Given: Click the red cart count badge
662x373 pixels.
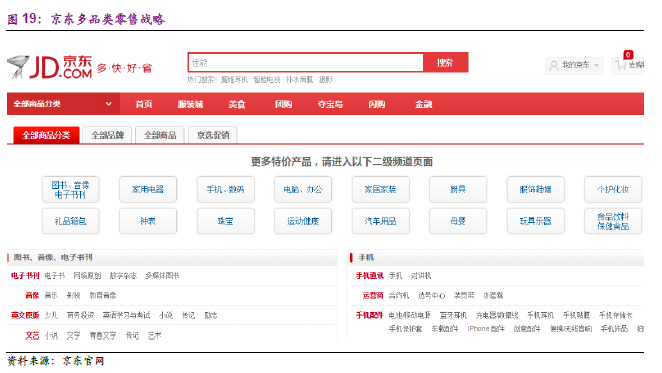Looking at the screenshot, I should (x=628, y=54).
